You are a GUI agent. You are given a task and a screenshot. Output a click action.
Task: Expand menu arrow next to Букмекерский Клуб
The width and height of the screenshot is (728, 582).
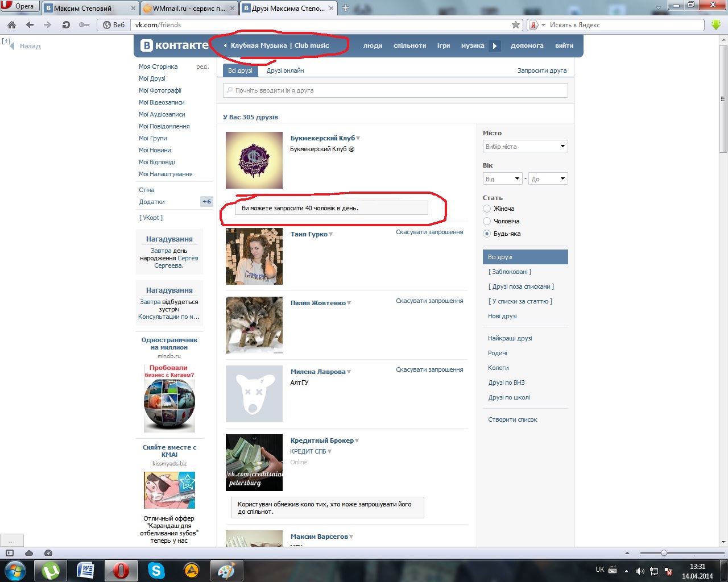coord(358,139)
